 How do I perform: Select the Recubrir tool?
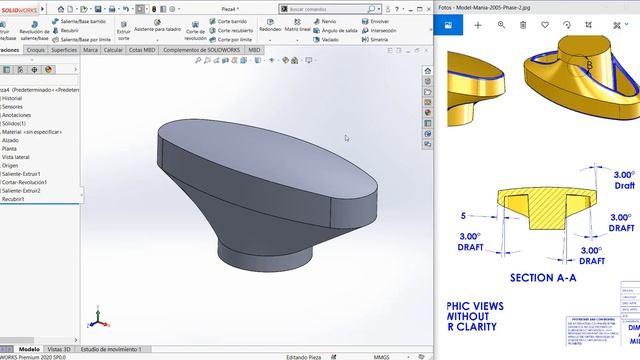pyautogui.click(x=66, y=31)
